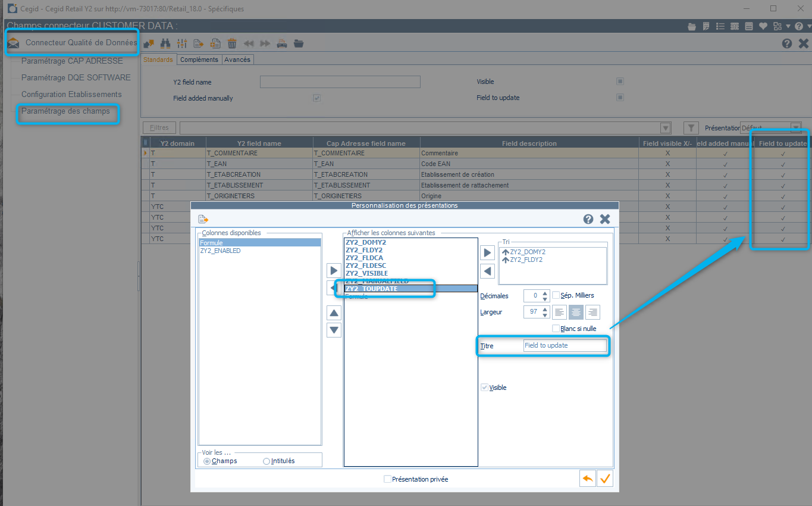Add selected available column with right arrow
This screenshot has width=812, height=506.
coord(334,270)
